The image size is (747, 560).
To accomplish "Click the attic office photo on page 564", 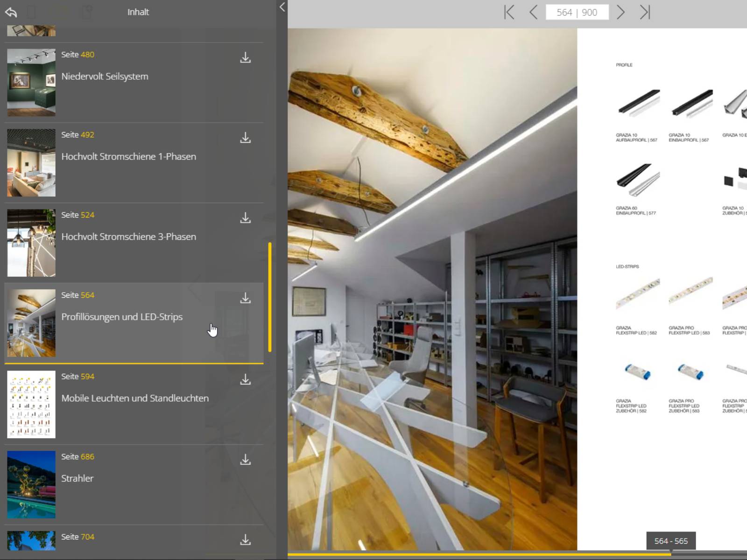I will pyautogui.click(x=432, y=289).
